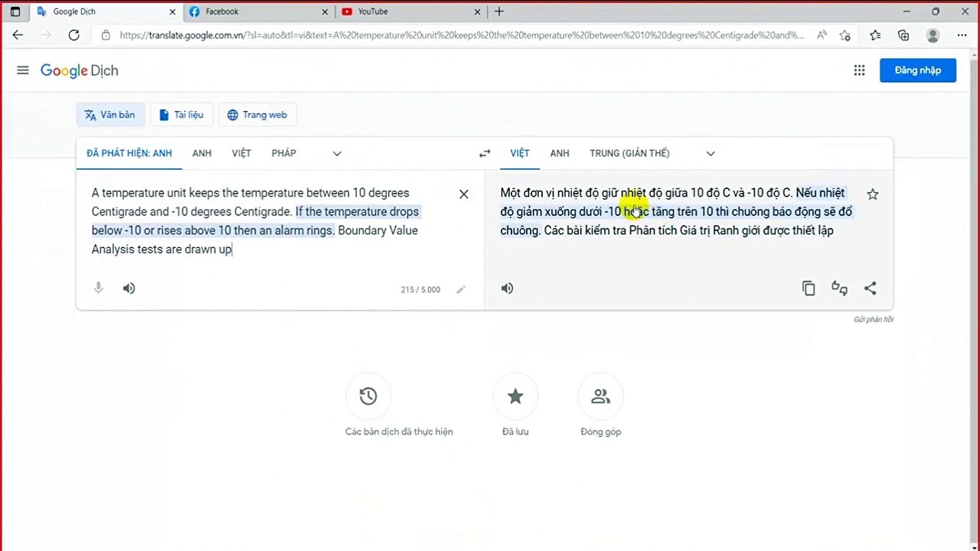Screen dimensions: 980x551
Task: Open translation history icon
Action: [x=368, y=396]
